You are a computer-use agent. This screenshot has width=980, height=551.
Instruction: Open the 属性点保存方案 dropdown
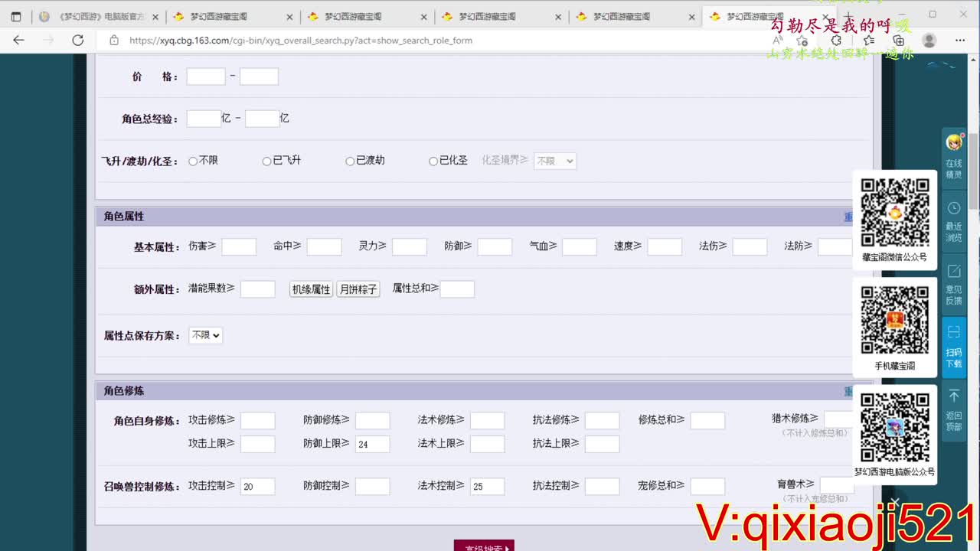[205, 335]
